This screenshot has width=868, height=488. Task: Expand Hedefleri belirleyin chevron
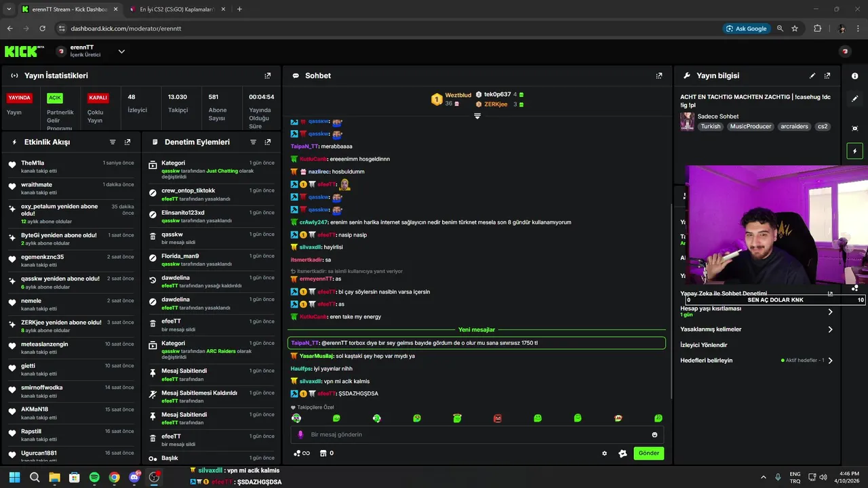pyautogui.click(x=830, y=361)
